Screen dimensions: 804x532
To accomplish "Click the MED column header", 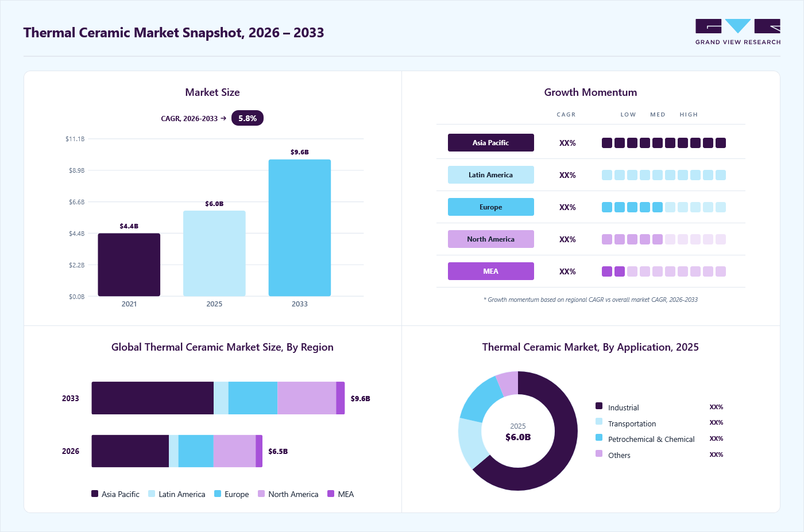I will [x=658, y=115].
